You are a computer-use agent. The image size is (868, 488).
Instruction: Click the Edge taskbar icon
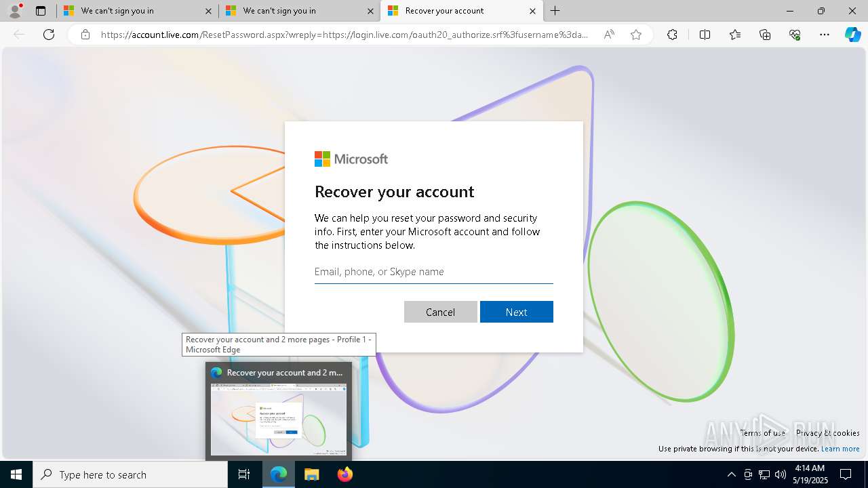(279, 474)
